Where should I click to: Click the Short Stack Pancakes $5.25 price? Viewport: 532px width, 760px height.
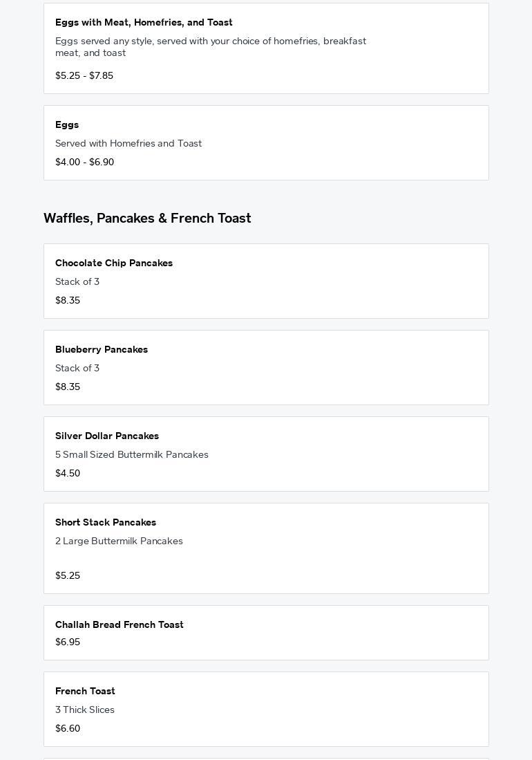point(68,575)
